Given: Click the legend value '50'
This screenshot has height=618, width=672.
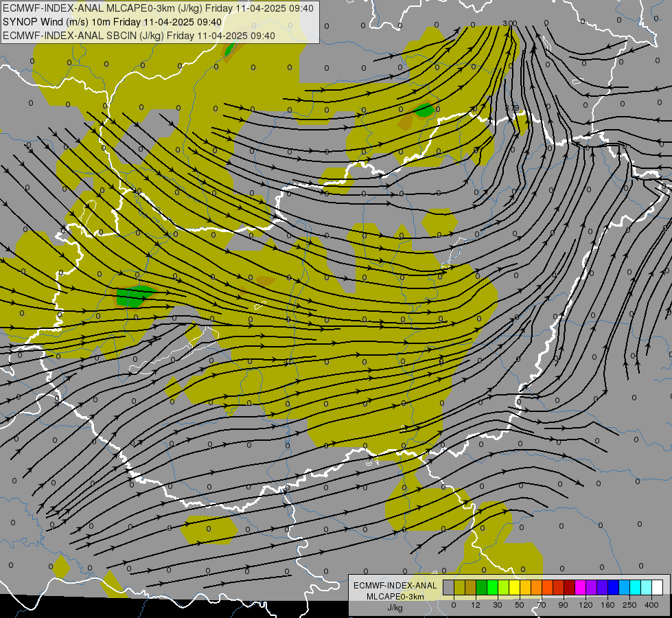Looking at the screenshot, I should [520, 605].
